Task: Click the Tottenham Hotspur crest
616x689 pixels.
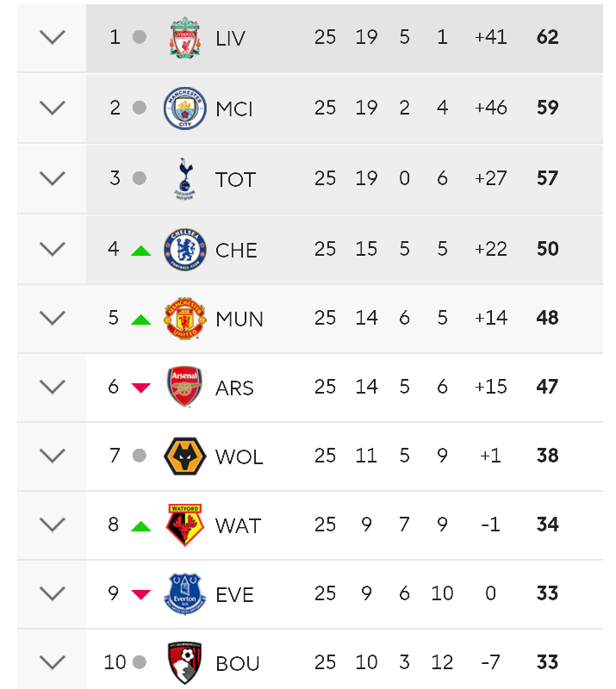Action: 184,179
